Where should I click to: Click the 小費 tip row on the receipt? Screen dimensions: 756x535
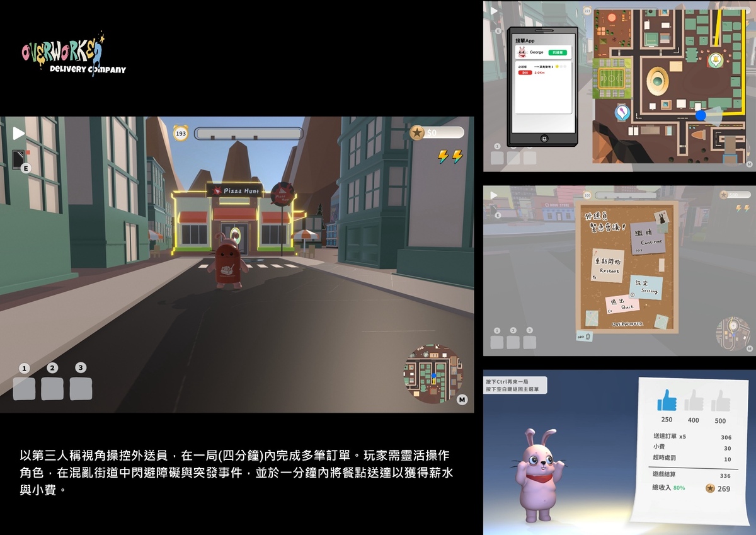click(692, 448)
